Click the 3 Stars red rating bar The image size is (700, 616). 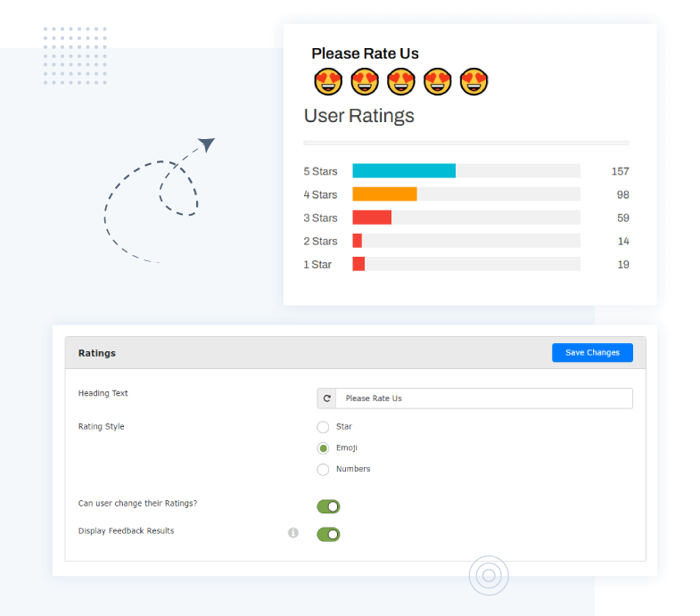(372, 218)
